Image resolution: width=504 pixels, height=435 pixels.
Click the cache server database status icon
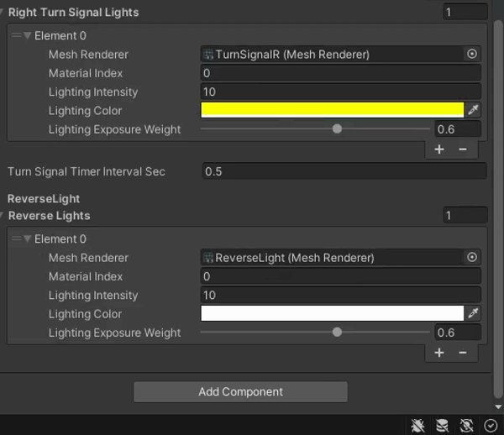tap(442, 426)
